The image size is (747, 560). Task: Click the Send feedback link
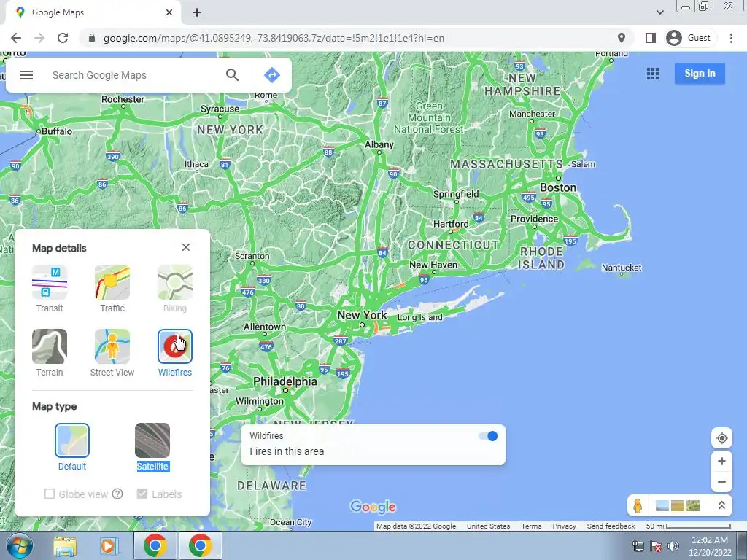[611, 526]
